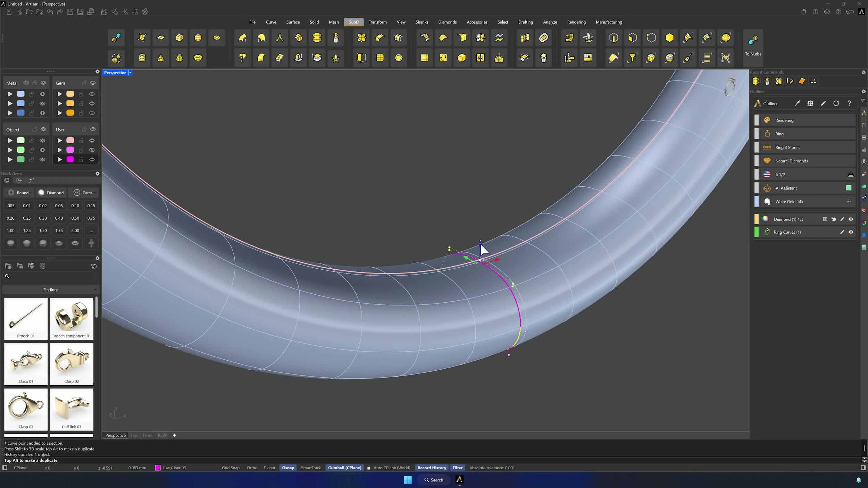Screen dimensions: 868x488
Task: Expand the pink User layer triangle
Action: (60, 141)
